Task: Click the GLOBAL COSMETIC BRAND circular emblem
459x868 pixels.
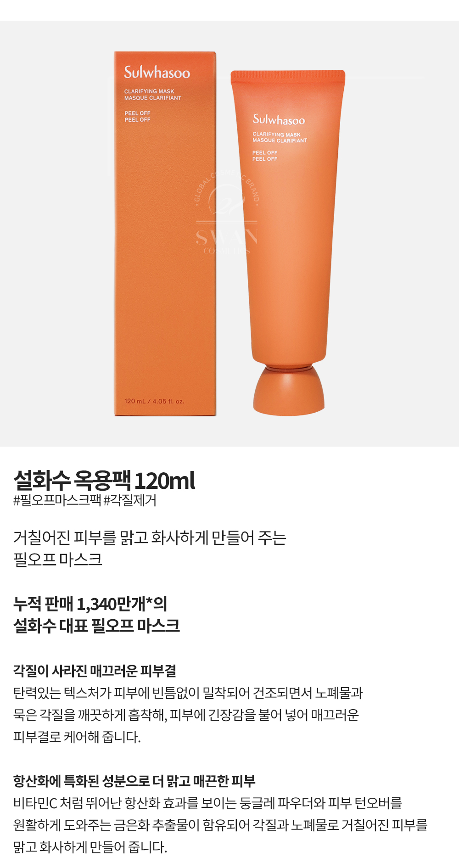Action: 226,193
